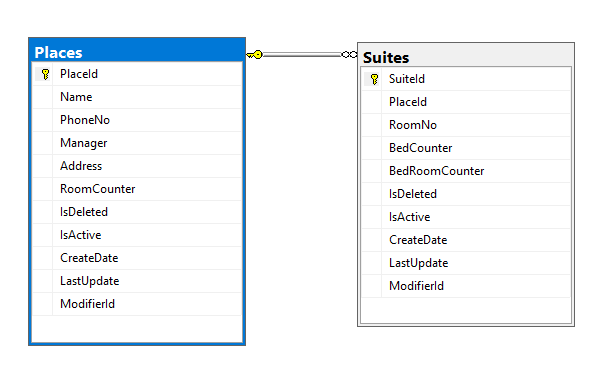Select the PhoneNo column row
This screenshot has height=371, width=608.
tap(137, 120)
